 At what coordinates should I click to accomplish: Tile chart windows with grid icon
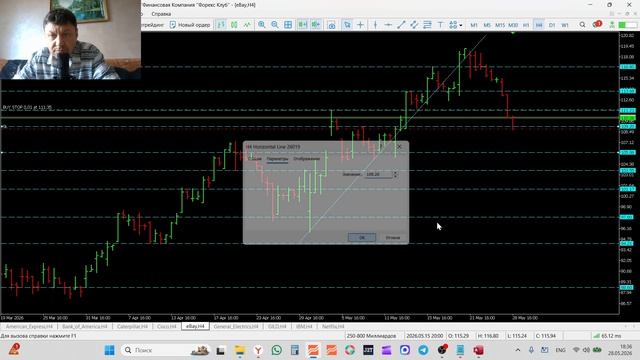pos(288,25)
